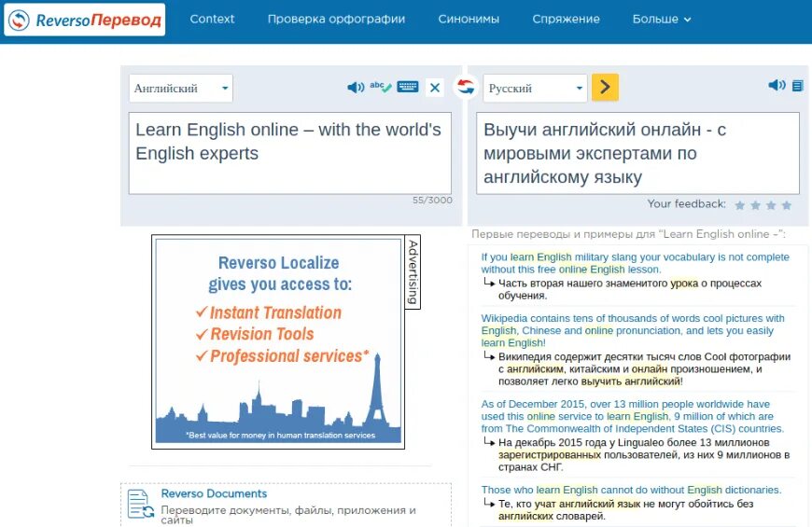This screenshot has height=527, width=812.
Task: Open the virtual keyboard
Action: (x=408, y=87)
